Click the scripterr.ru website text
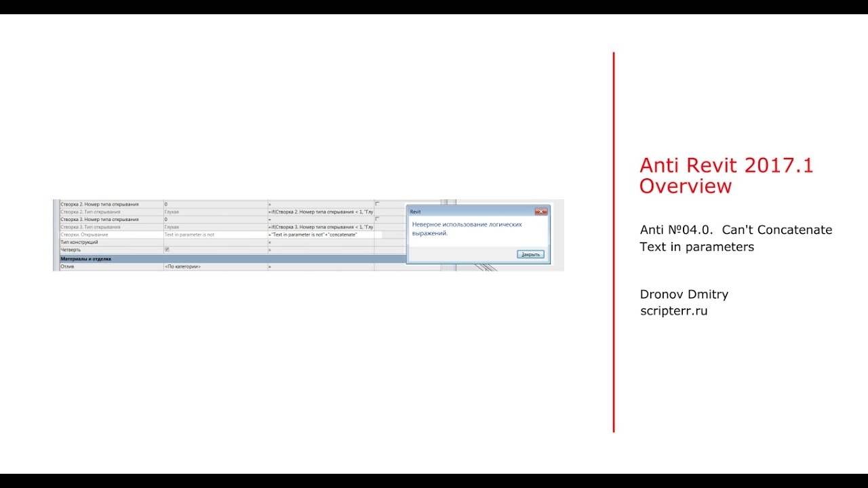This screenshot has height=488, width=868. coord(674,312)
